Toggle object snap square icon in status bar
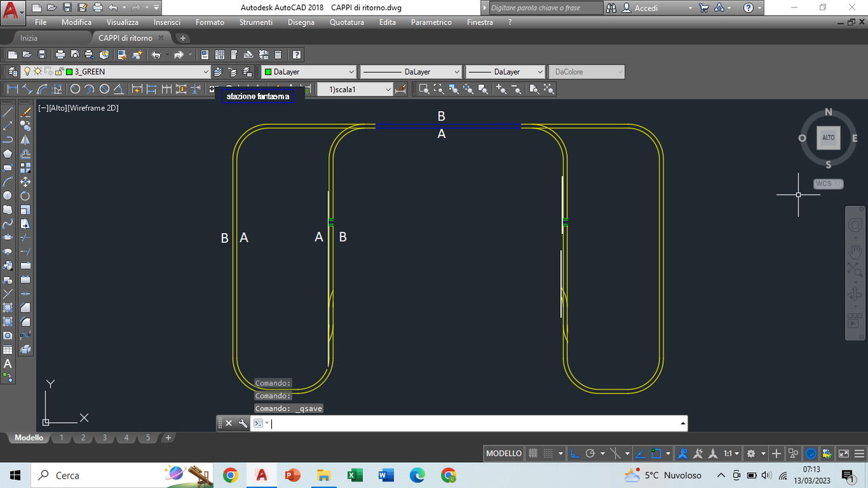 pos(656,453)
